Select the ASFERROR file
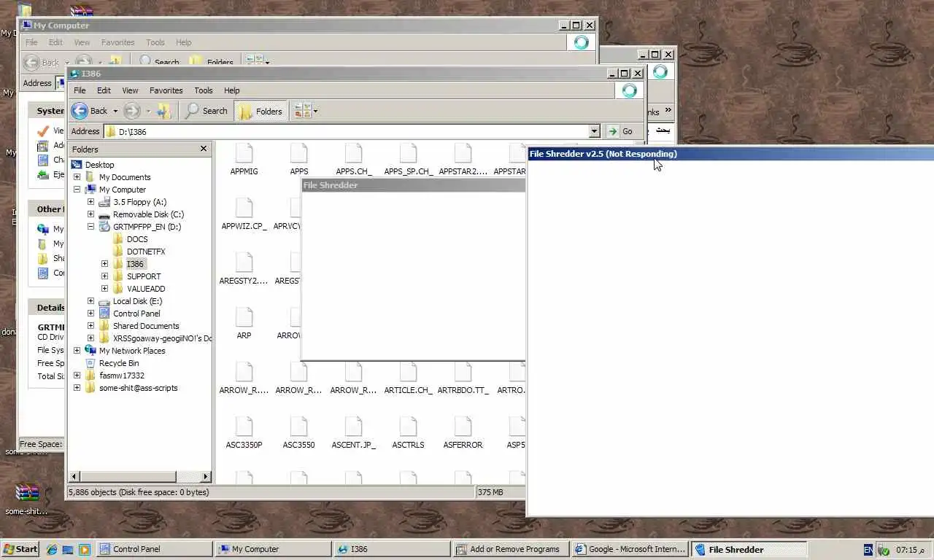Screen dimensions: 934x560 (463, 432)
